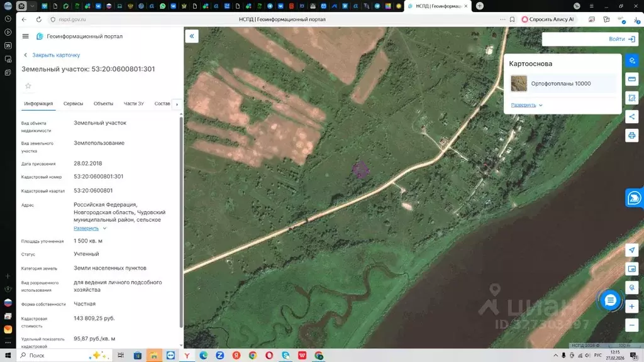The width and height of the screenshot is (644, 362).
Task: Collapse the side panel with double-chevron button
Action: click(192, 36)
